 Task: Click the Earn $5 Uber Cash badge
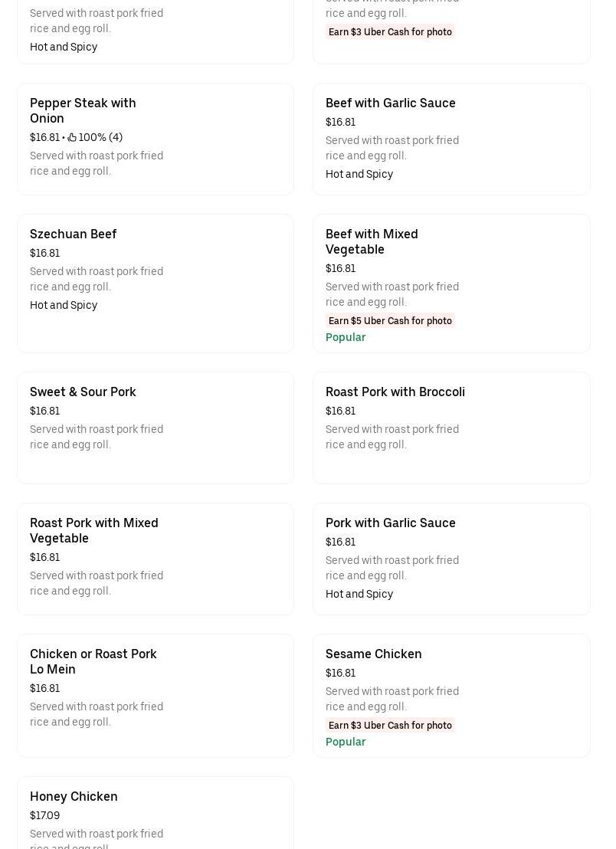[x=390, y=321]
